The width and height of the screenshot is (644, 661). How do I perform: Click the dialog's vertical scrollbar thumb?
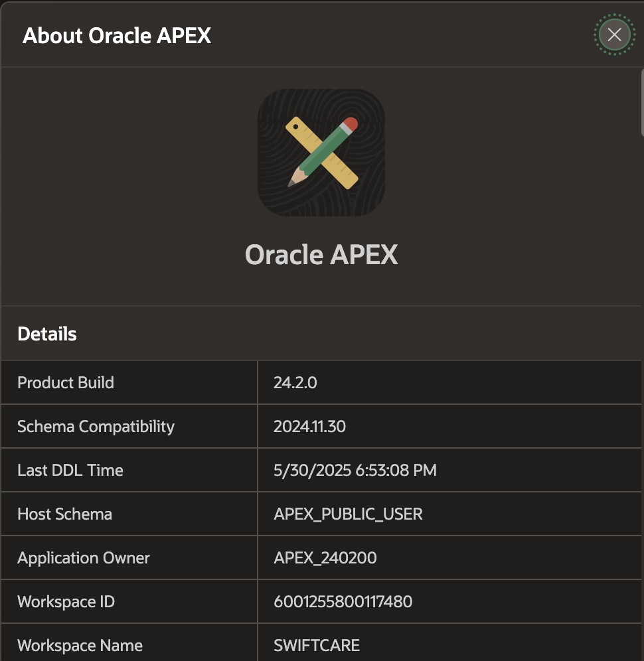pos(642,103)
